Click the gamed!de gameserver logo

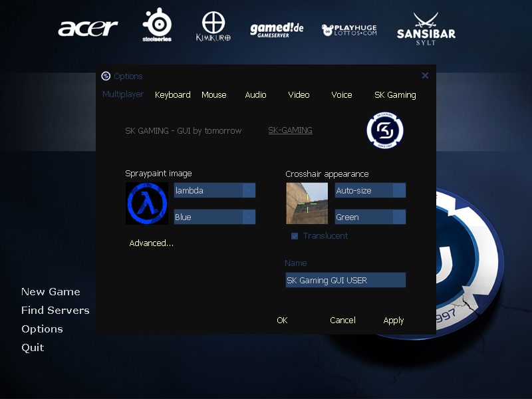tap(277, 30)
